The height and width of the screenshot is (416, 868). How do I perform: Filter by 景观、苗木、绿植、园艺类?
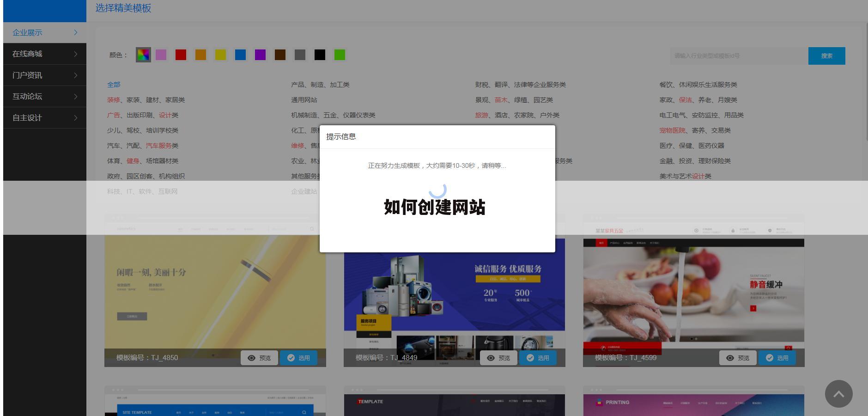514,100
